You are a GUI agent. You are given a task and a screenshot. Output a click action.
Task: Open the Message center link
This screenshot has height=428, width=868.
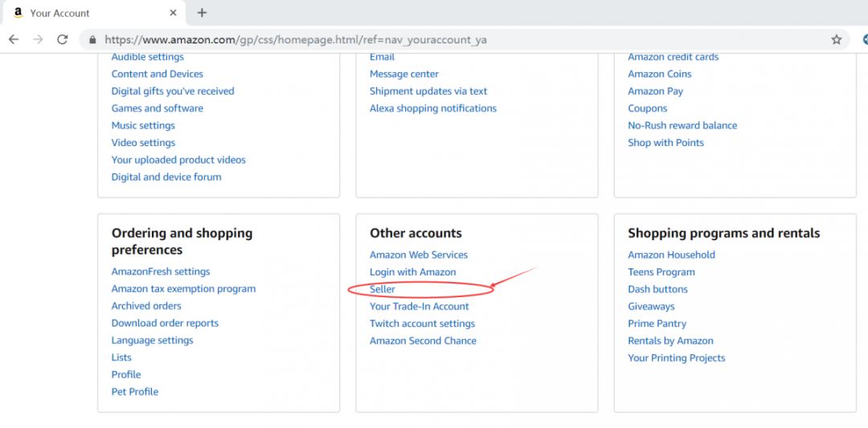pos(403,74)
